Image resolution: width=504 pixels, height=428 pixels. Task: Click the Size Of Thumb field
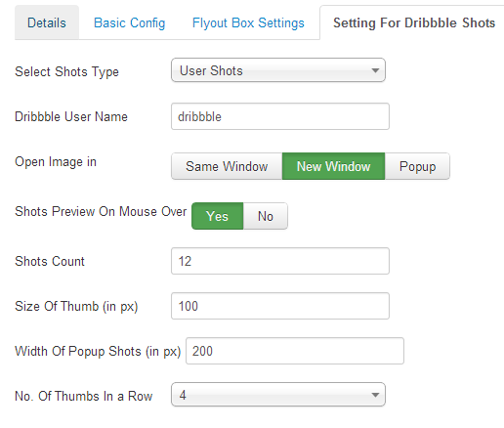point(280,306)
